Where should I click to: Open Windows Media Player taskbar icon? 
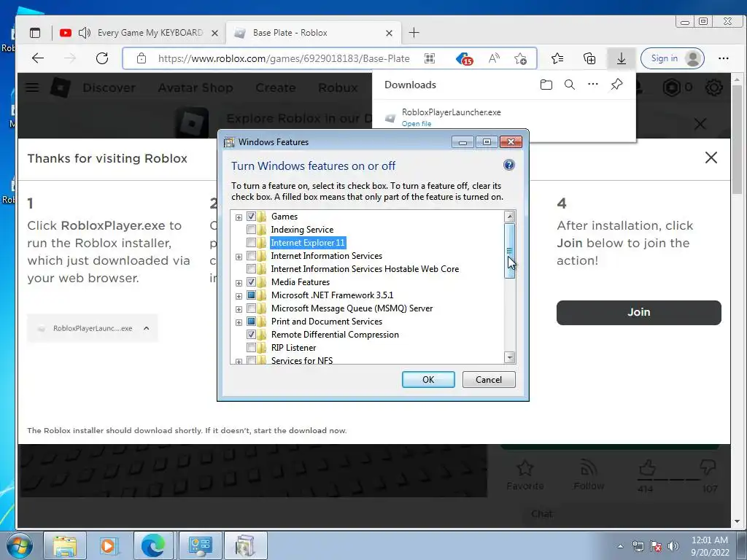pyautogui.click(x=108, y=545)
